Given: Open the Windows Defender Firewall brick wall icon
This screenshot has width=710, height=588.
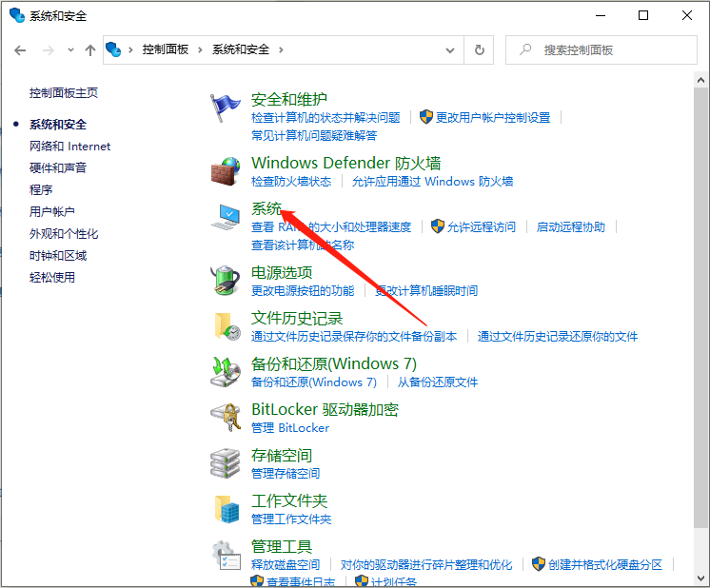Looking at the screenshot, I should point(225,171).
